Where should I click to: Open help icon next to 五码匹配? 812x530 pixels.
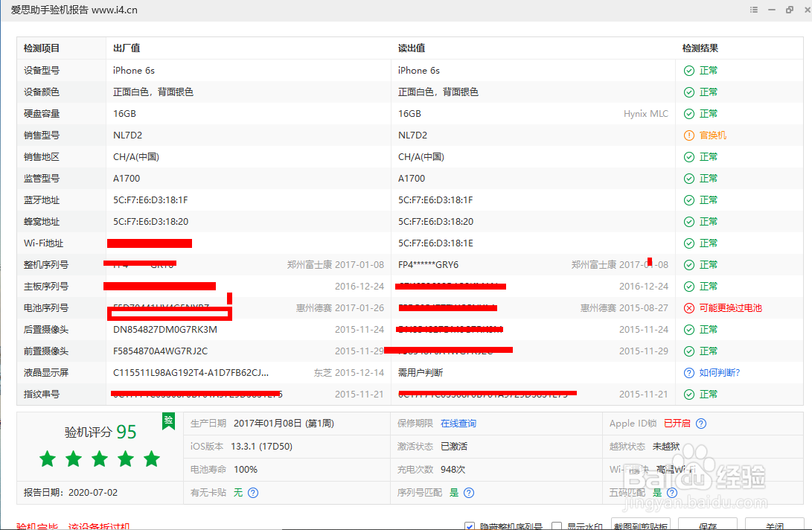[671, 493]
